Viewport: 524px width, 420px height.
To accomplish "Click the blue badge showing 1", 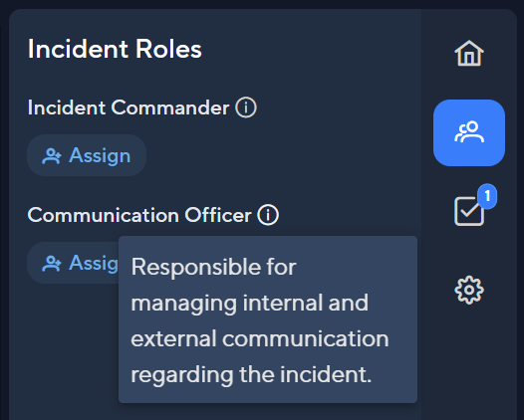I will click(487, 196).
